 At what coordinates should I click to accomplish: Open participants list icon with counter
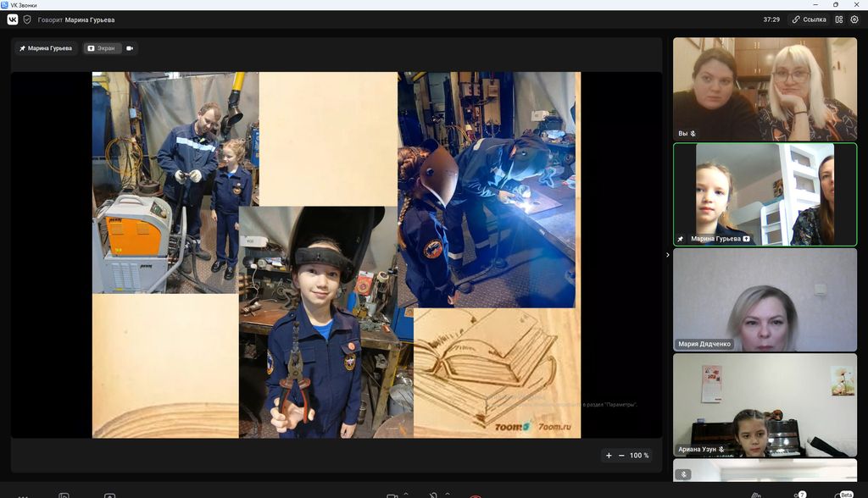pos(798,495)
